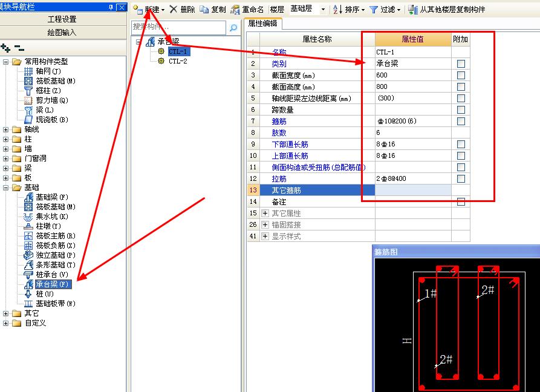Select the 桩(U) pile icon
540x392 pixels.
pyautogui.click(x=28, y=294)
